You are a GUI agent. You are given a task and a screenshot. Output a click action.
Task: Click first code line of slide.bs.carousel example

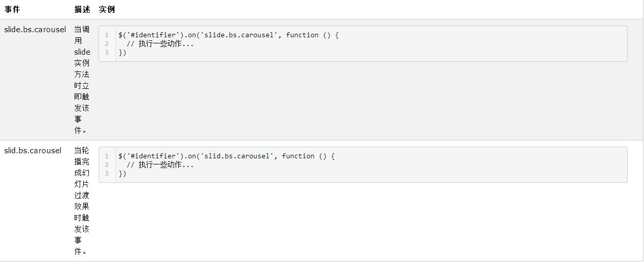[228, 35]
